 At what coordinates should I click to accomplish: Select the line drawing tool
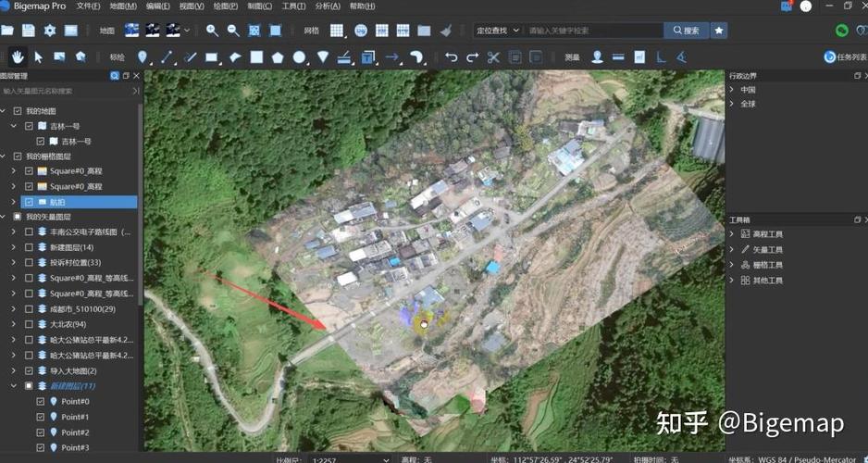[x=167, y=57]
